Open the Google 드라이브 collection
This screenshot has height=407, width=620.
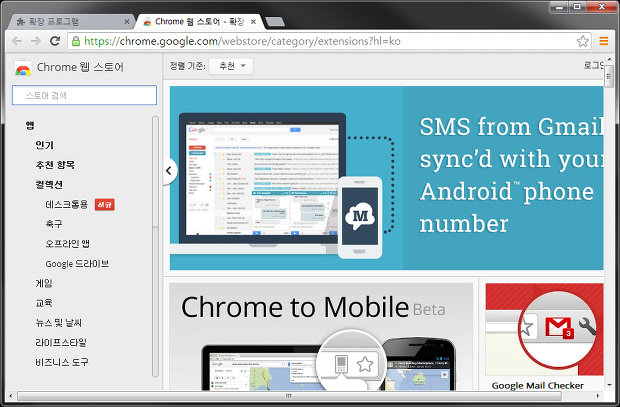click(x=77, y=264)
